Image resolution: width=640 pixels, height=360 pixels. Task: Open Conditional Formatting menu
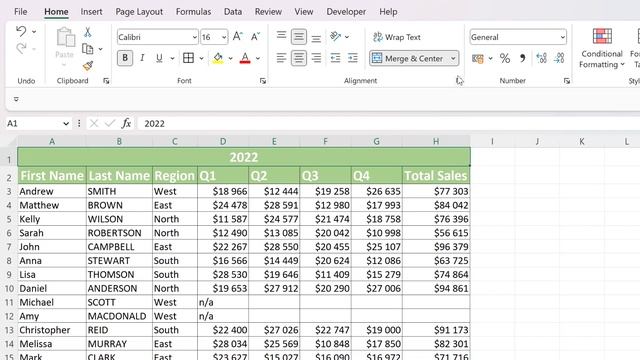click(602, 48)
